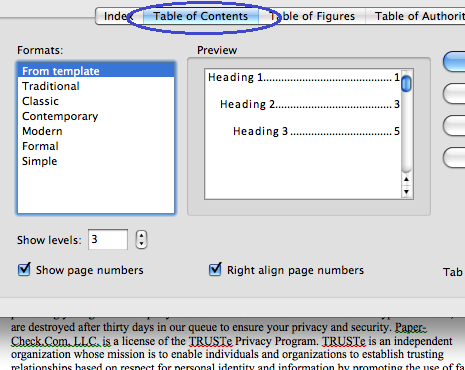Open the Table of Figures tab
This screenshot has width=465, height=370.
pos(312,16)
